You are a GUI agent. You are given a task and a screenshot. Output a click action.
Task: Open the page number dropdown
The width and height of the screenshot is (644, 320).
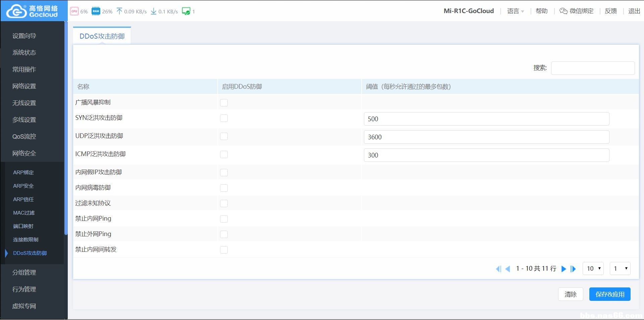click(x=620, y=269)
